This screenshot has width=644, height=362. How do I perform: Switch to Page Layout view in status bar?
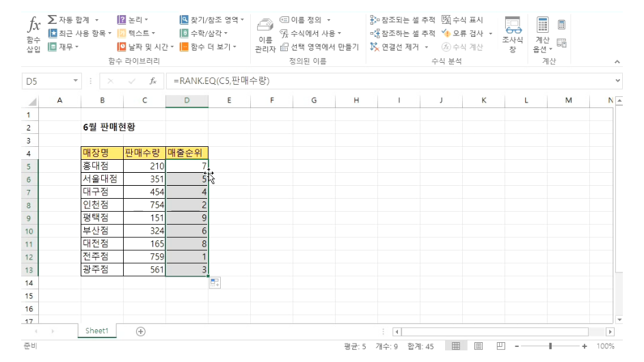point(479,346)
